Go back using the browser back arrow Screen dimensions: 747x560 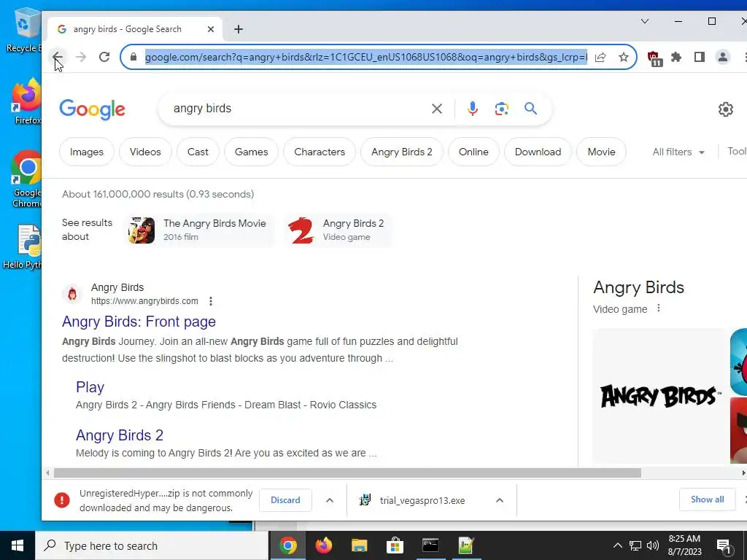pyautogui.click(x=58, y=57)
